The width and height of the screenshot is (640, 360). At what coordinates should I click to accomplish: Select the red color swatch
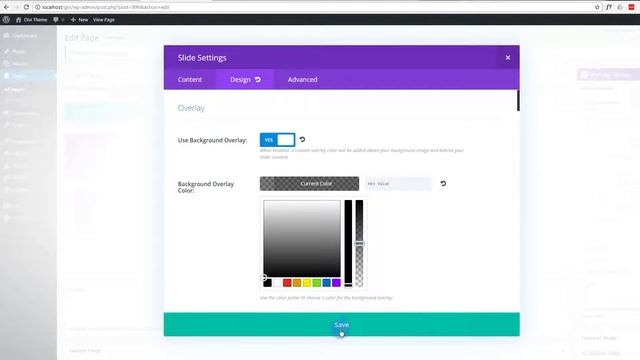point(287,283)
